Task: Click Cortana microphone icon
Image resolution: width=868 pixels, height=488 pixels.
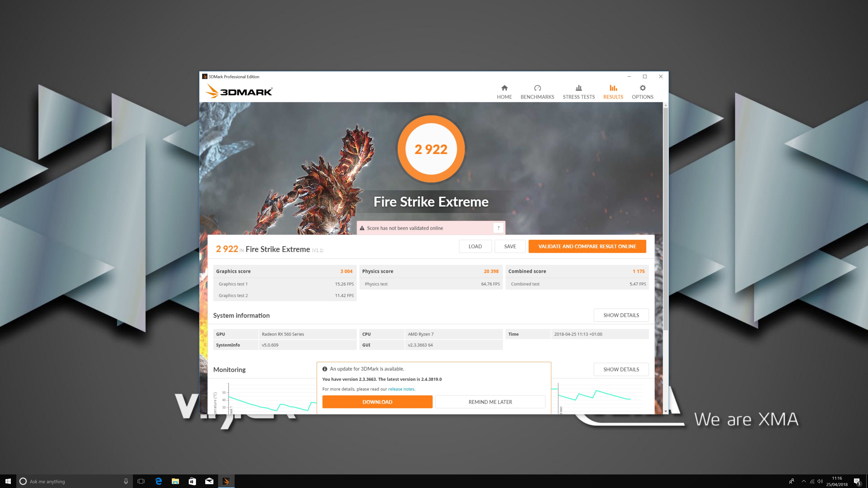Action: click(x=126, y=481)
